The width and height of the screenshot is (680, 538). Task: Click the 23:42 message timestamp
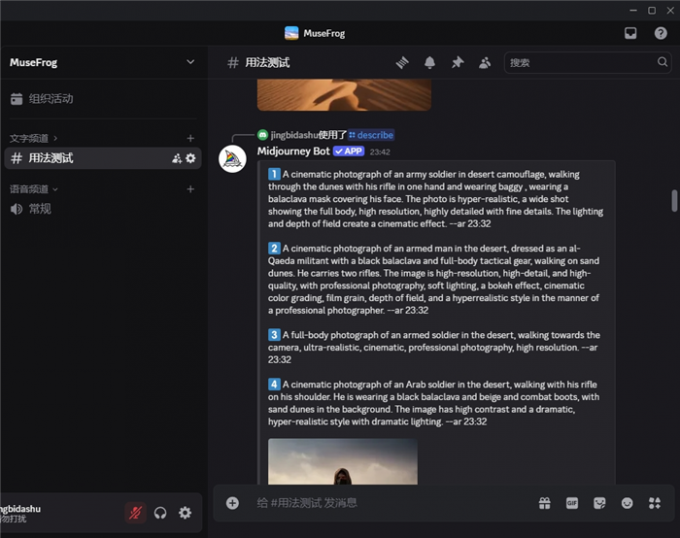380,152
